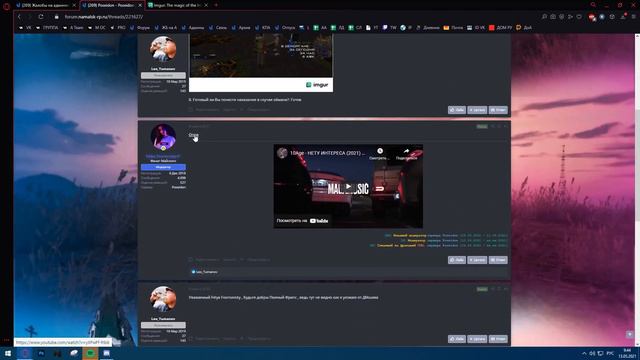The image size is (640, 360).
Task: Open the M OC bookmarks folder
Action: [x=97, y=28]
